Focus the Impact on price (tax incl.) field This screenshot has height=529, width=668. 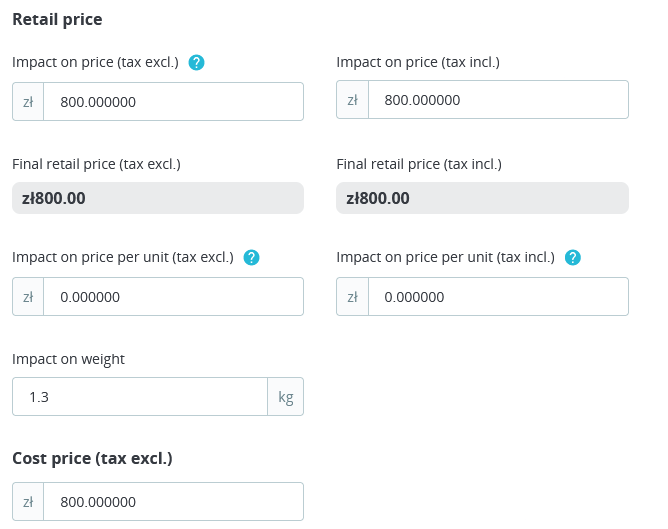(498, 100)
